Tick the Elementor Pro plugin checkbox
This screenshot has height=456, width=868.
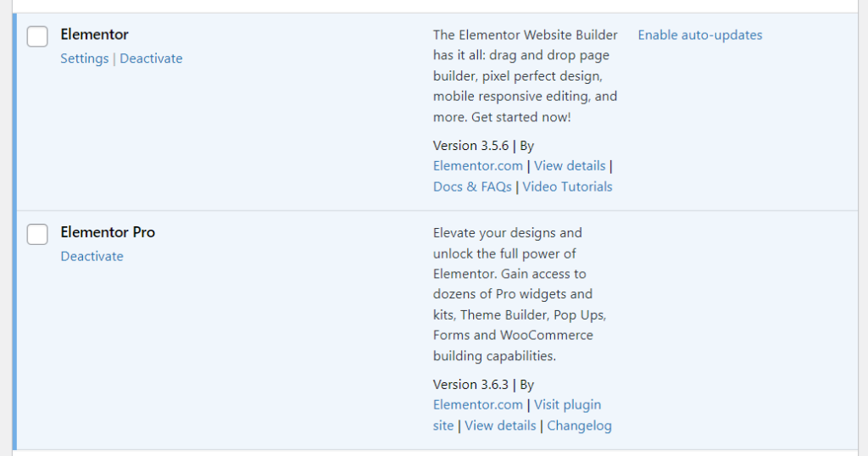pyautogui.click(x=37, y=234)
